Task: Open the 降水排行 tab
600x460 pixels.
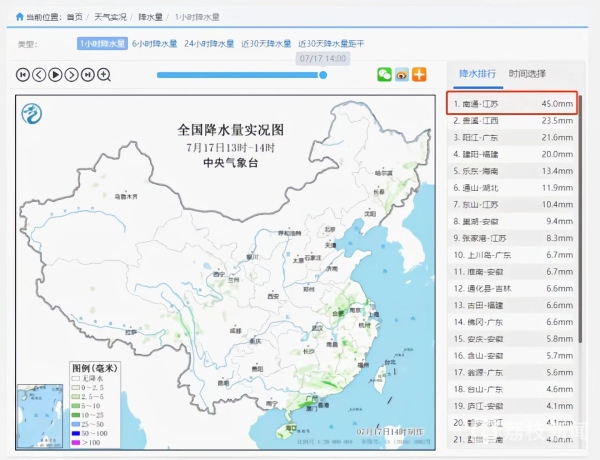Action: (477, 74)
